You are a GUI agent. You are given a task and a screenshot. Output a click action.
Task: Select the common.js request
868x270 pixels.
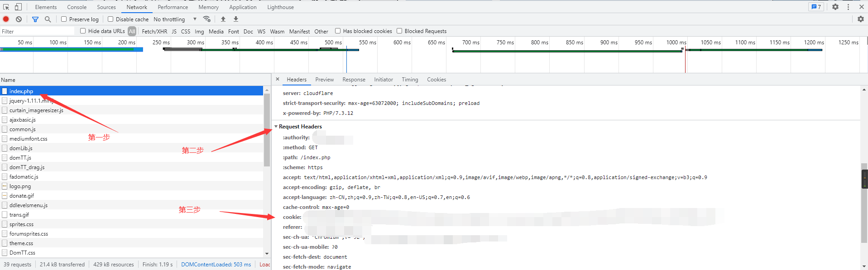pyautogui.click(x=131, y=129)
